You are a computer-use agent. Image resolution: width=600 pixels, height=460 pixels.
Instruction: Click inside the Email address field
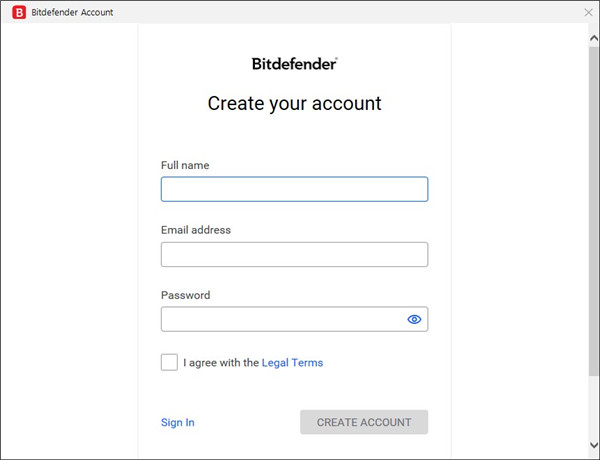pyautogui.click(x=294, y=254)
